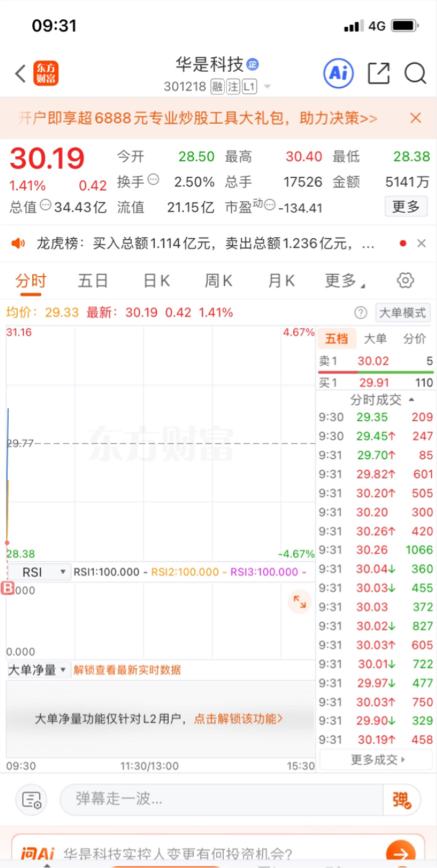This screenshot has width=437, height=868.
Task: Expand the chart fullscreen icon
Action: (299, 602)
